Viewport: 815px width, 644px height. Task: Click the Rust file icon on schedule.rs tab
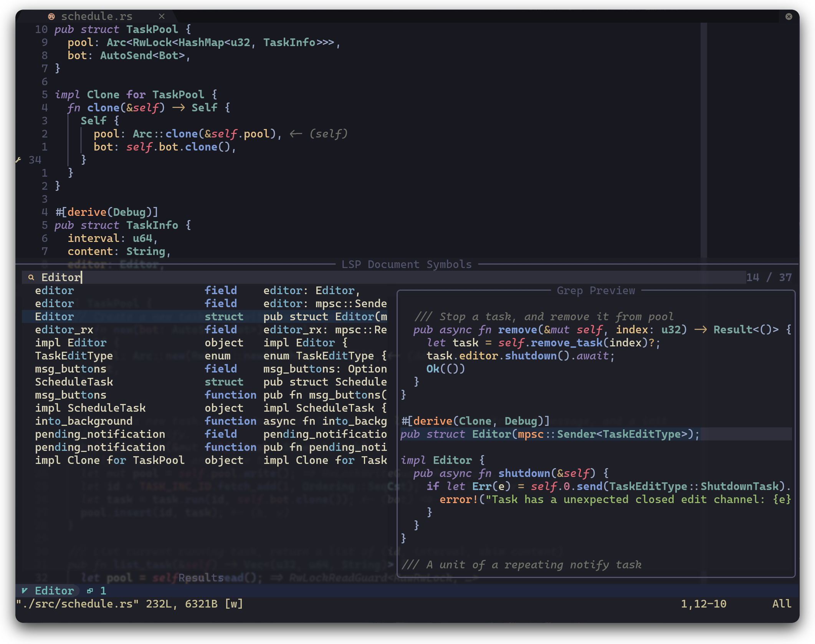point(51,17)
